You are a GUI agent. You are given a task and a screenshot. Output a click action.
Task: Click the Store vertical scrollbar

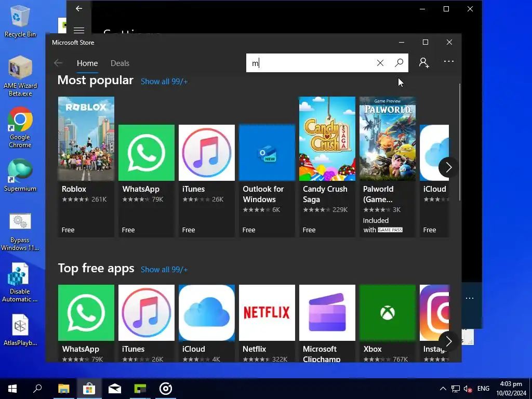point(460,142)
